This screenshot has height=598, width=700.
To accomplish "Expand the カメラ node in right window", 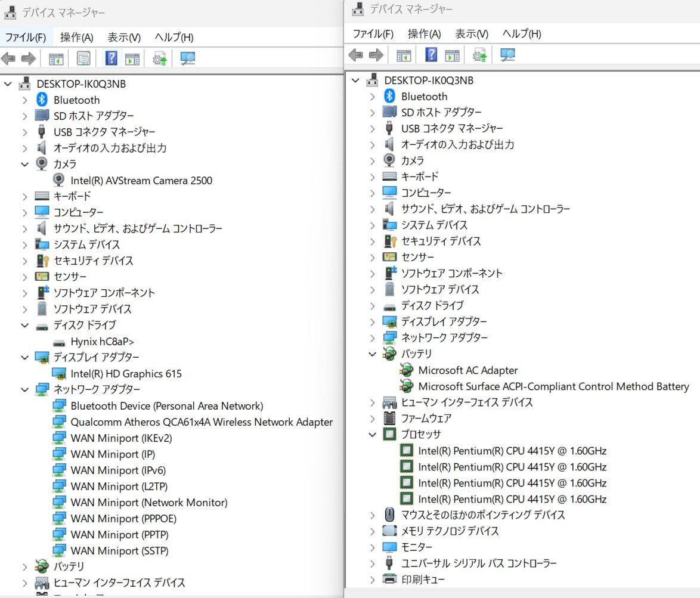I will tap(372, 160).
